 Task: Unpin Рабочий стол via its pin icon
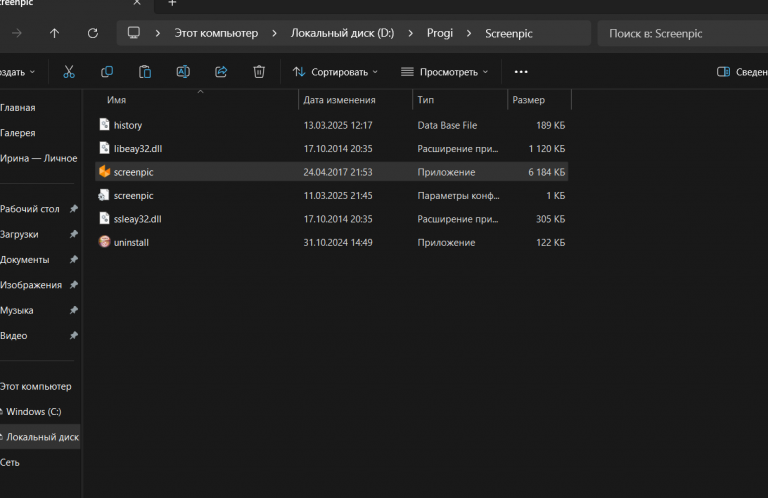click(x=73, y=209)
